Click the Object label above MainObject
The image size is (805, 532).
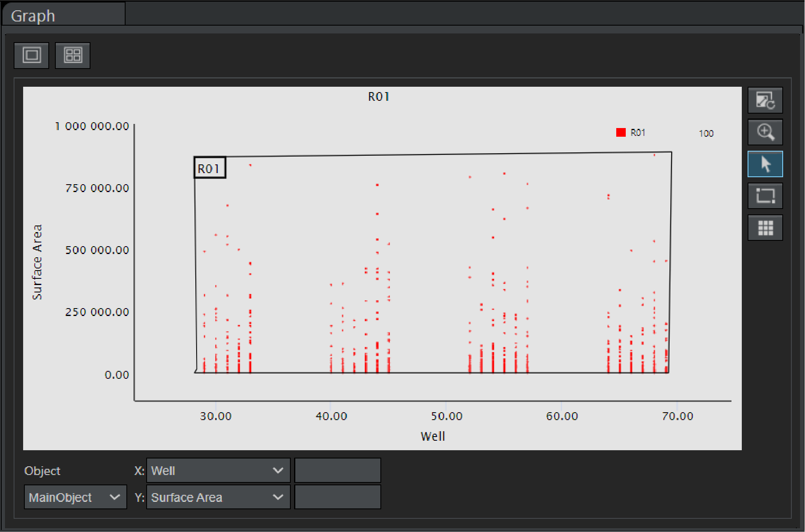(42, 471)
